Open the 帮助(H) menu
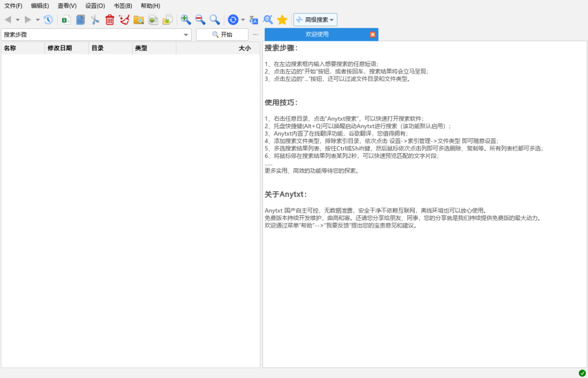Screen dimensions: 588x378 click(150, 5)
